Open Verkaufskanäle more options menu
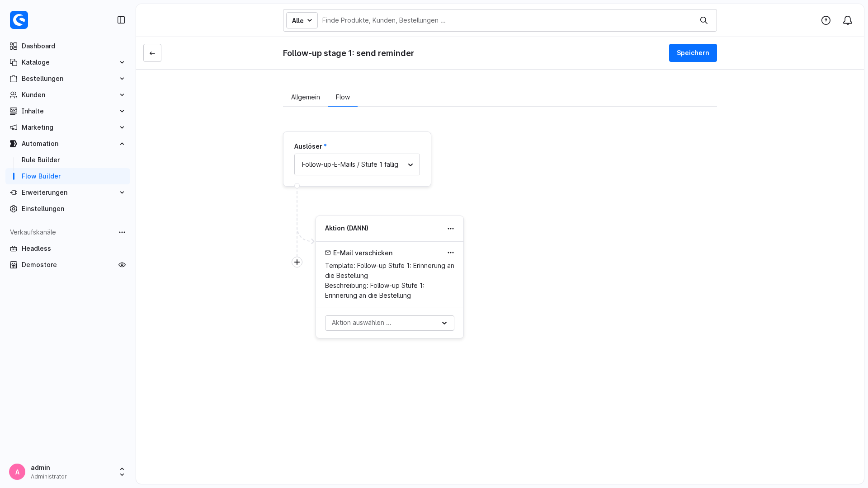Screen dimensions: 868x488 point(122,232)
